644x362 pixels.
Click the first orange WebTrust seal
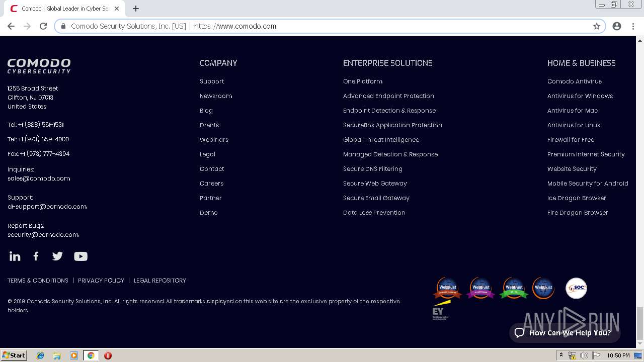447,288
